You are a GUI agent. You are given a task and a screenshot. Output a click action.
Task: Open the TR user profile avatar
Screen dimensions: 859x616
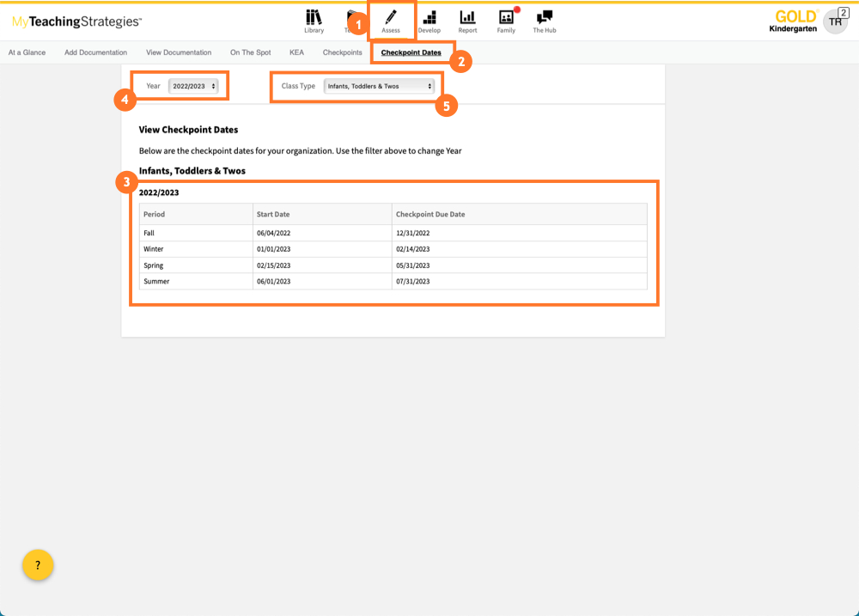point(834,21)
